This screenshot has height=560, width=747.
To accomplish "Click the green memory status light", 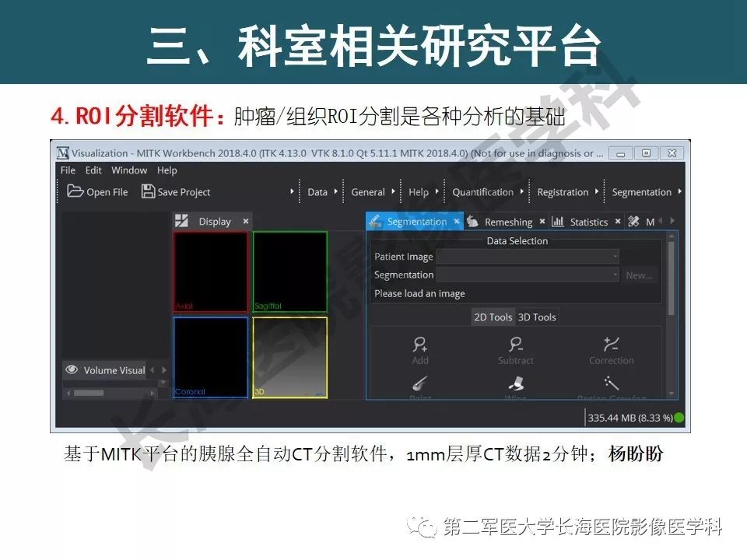I will [x=679, y=418].
